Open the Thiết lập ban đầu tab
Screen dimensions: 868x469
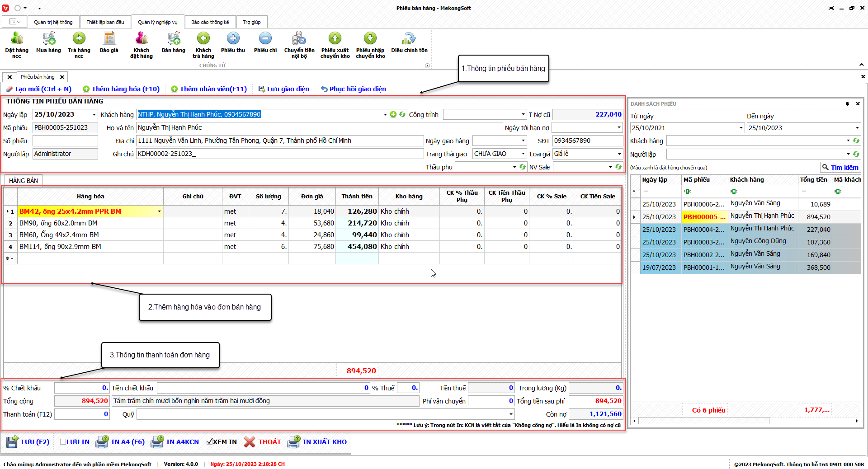tap(105, 22)
